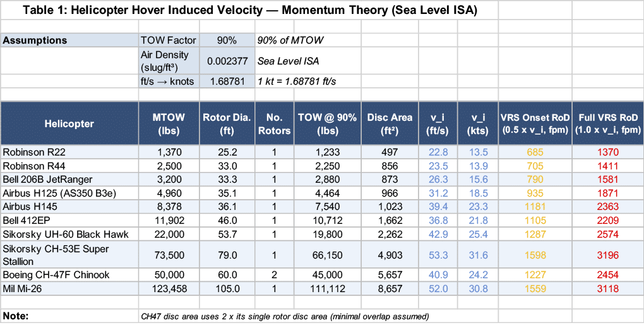Click the Sikorsky UH-60 Black Hawk cell

70,234
